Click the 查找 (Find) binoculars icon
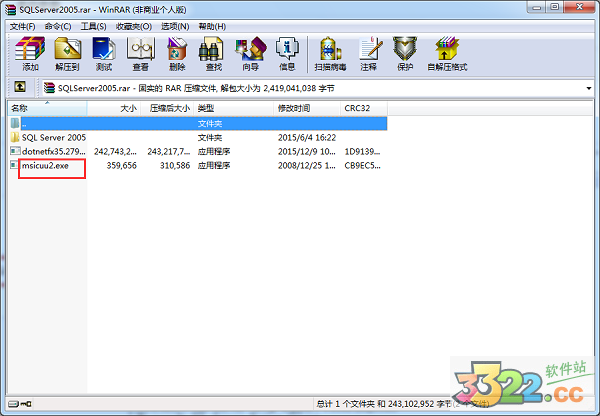The image size is (600, 416). coord(211,49)
